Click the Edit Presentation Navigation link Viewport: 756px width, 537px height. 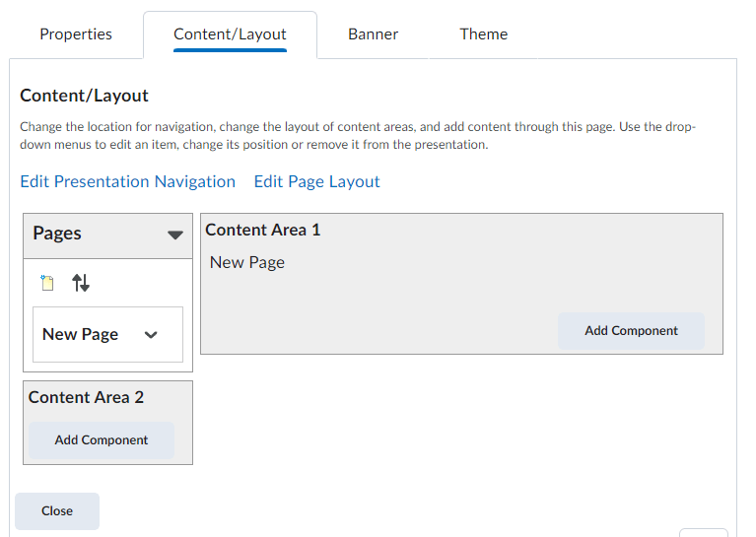click(127, 182)
